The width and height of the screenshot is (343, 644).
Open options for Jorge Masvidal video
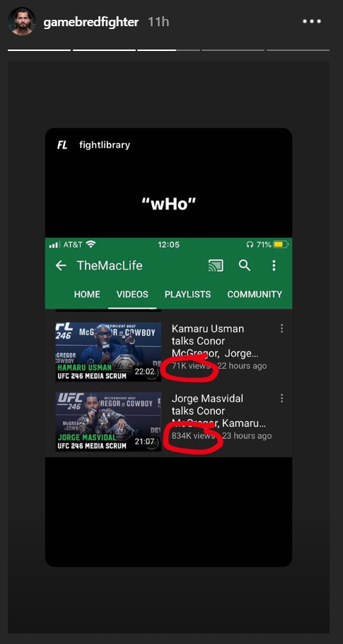(x=281, y=398)
